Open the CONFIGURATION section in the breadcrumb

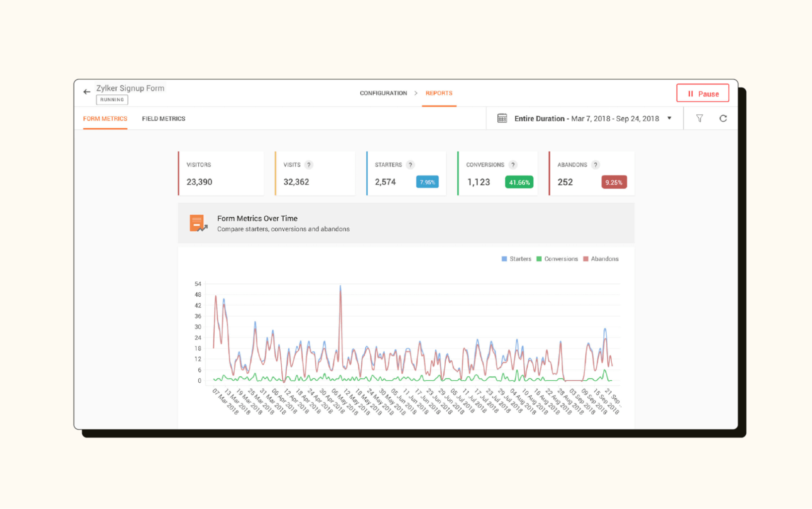(x=383, y=93)
